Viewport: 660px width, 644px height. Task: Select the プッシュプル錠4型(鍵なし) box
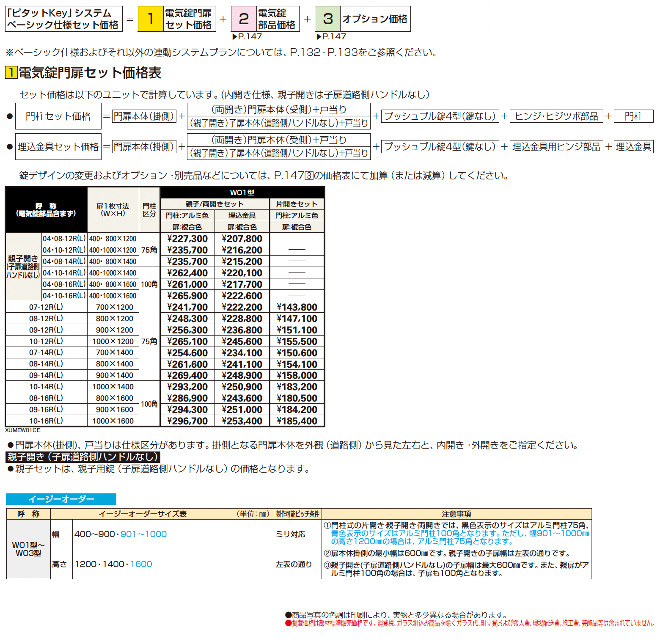pos(440,116)
